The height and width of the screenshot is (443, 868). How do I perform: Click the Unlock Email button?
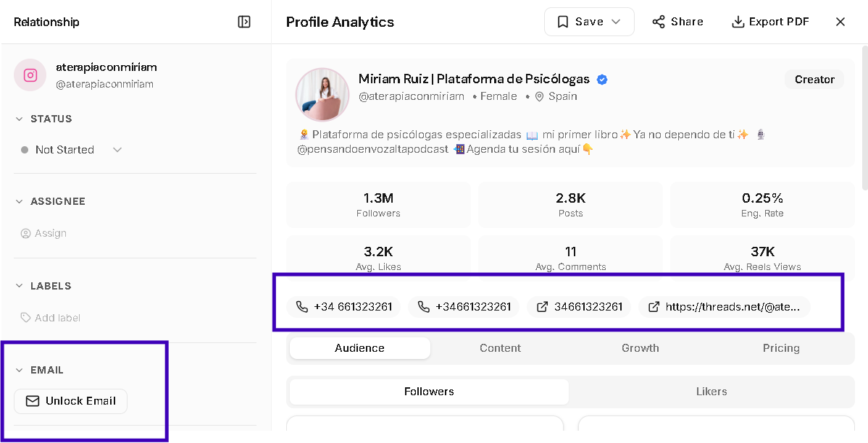[70, 401]
